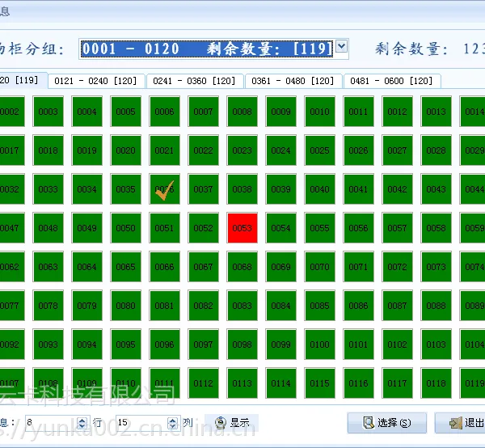Viewport: 485px width, 448px height.
Task: Click the 选择(S) button
Action: [387, 423]
